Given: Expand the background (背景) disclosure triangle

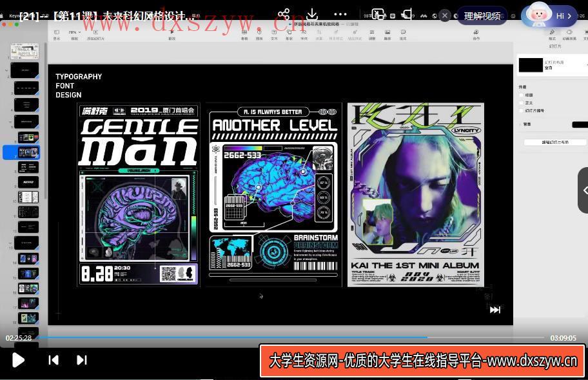Looking at the screenshot, I should pyautogui.click(x=520, y=124).
